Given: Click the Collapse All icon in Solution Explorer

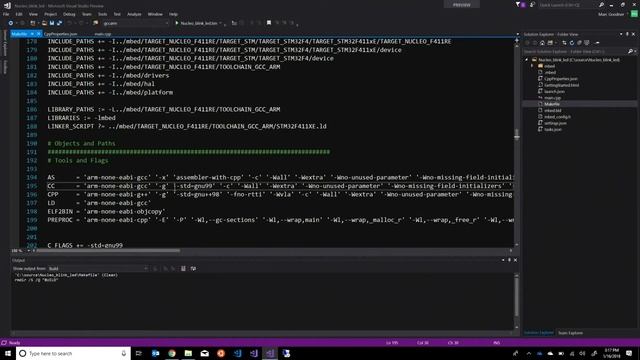Looking at the screenshot, I should click(579, 43).
